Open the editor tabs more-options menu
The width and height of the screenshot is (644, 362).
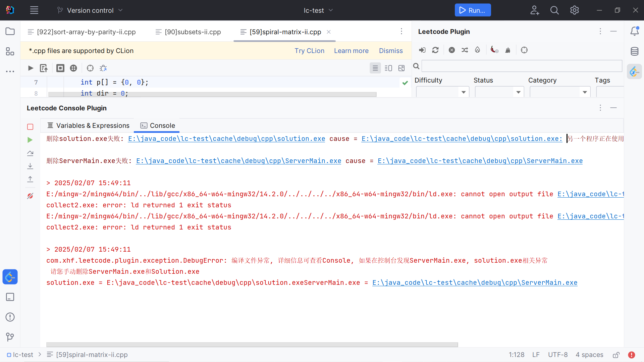coord(401,32)
